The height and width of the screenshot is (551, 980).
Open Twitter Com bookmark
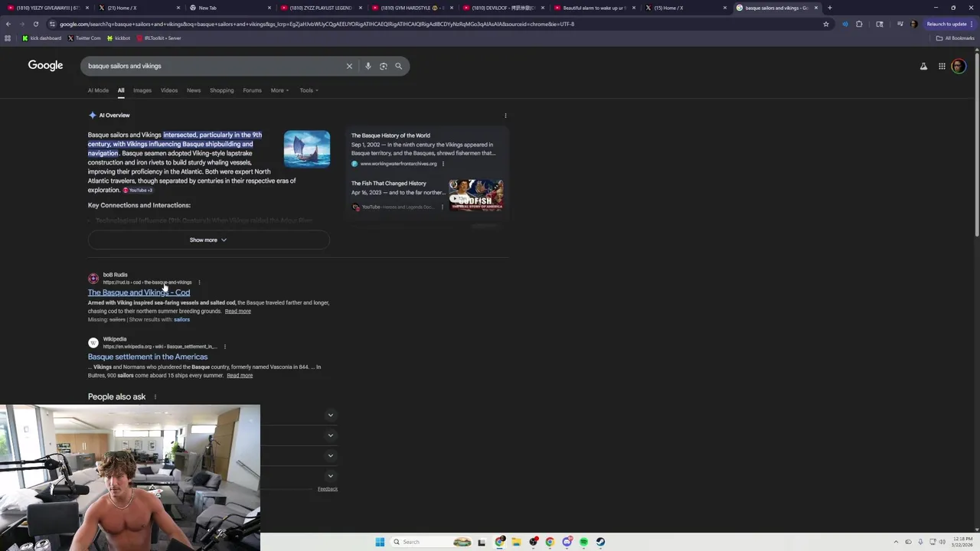tap(84, 38)
